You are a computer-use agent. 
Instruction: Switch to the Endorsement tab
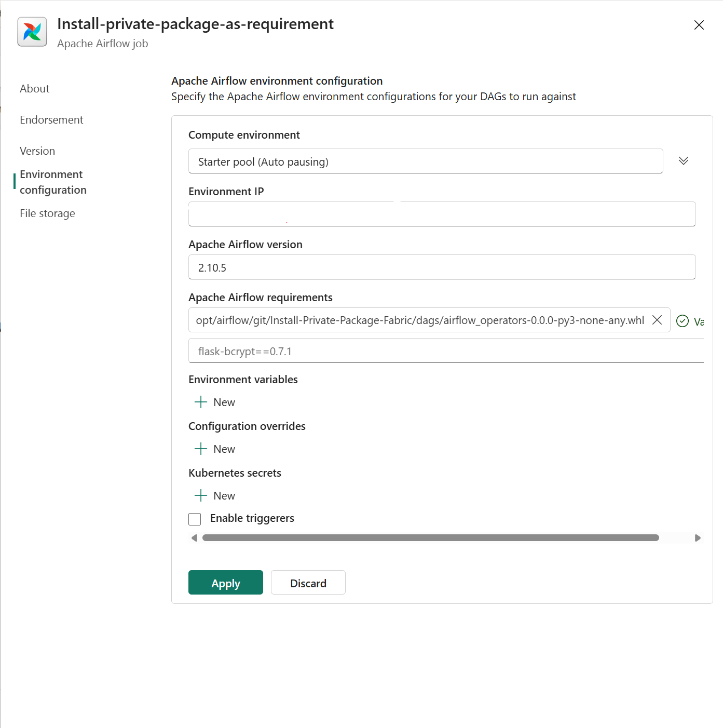tap(51, 120)
